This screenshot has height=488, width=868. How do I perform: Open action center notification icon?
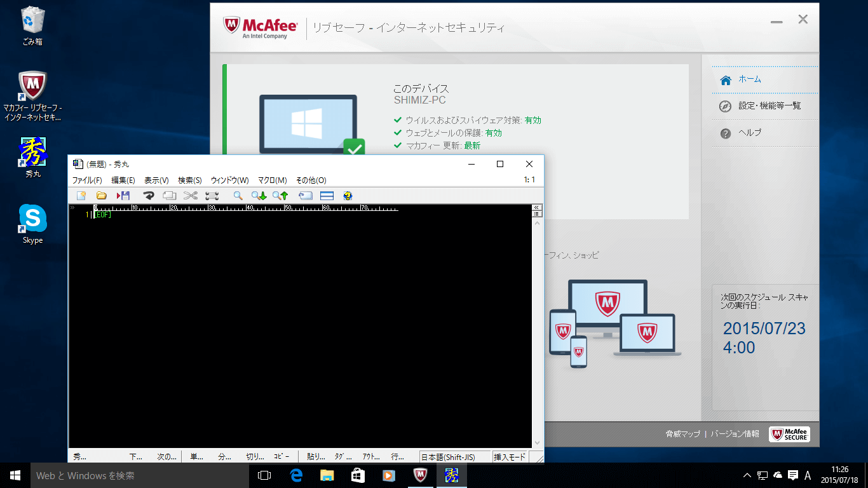point(793,475)
